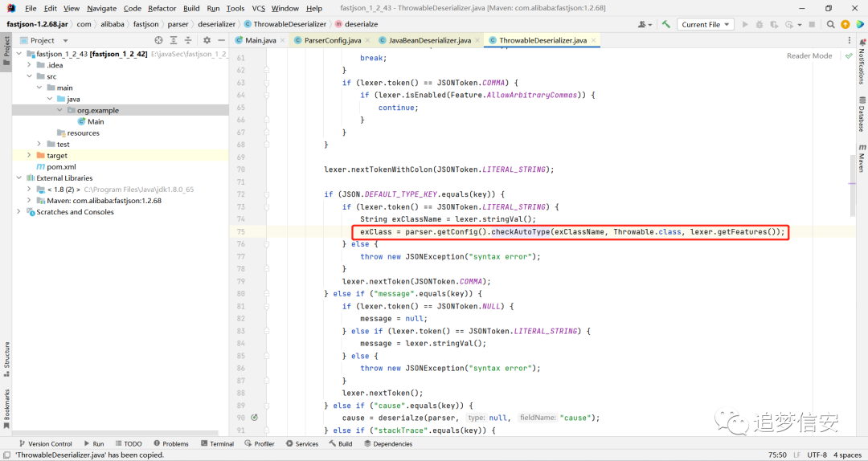This screenshot has width=868, height=461.
Task: Toggle Reader Mode in editor
Action: 809,56
